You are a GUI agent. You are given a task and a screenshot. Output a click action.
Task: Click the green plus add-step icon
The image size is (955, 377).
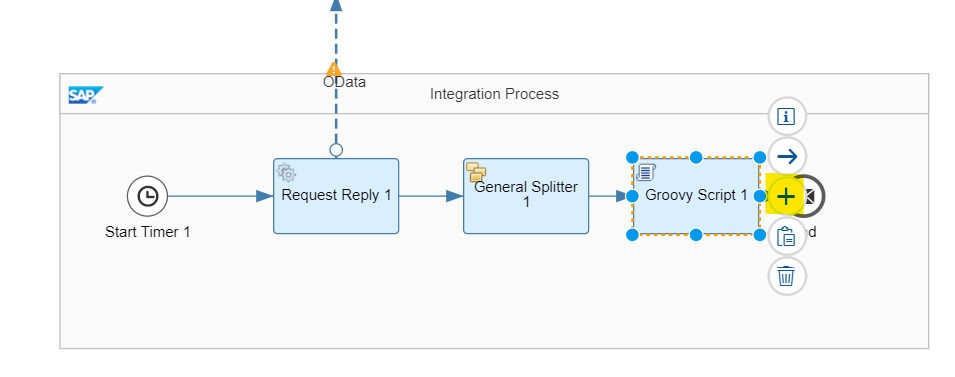786,196
